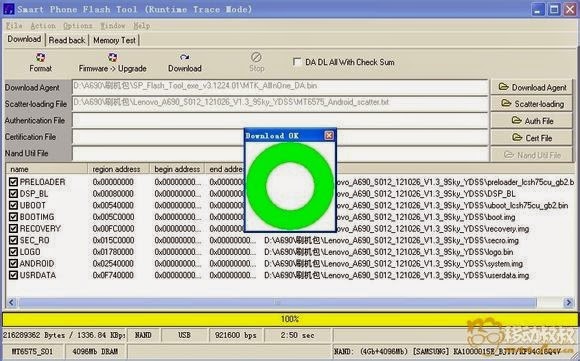The width and height of the screenshot is (580, 361).
Task: Click the Authentication File input field
Action: [x=280, y=120]
